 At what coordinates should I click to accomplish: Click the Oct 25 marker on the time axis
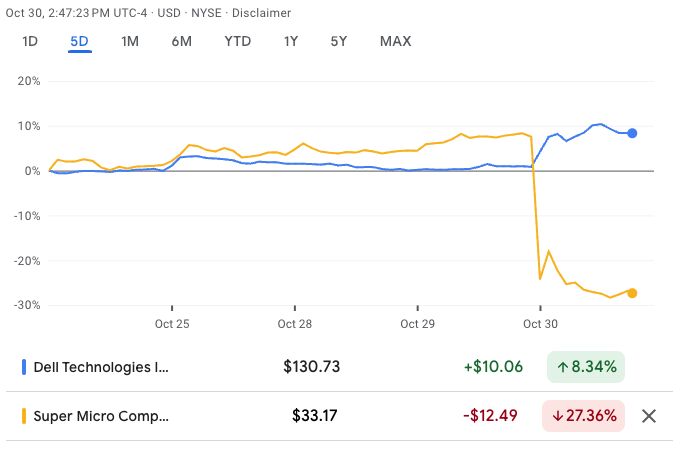172,324
